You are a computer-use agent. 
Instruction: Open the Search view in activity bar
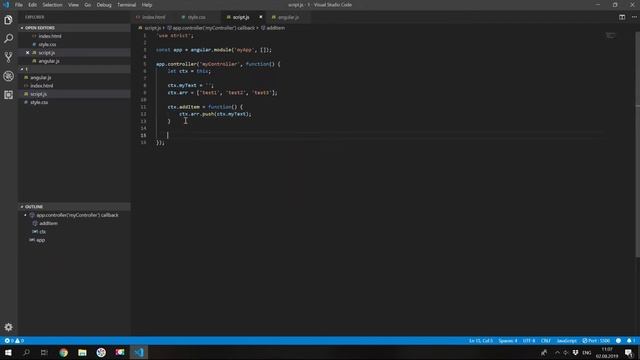[x=8, y=38]
